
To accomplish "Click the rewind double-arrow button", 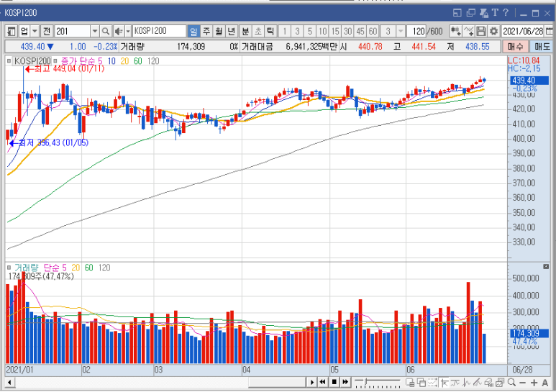I will (x=322, y=383).
